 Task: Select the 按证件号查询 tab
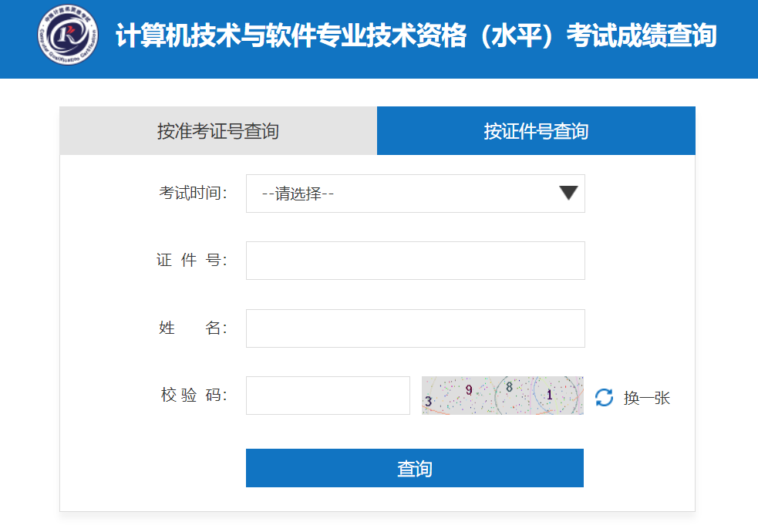coord(536,131)
